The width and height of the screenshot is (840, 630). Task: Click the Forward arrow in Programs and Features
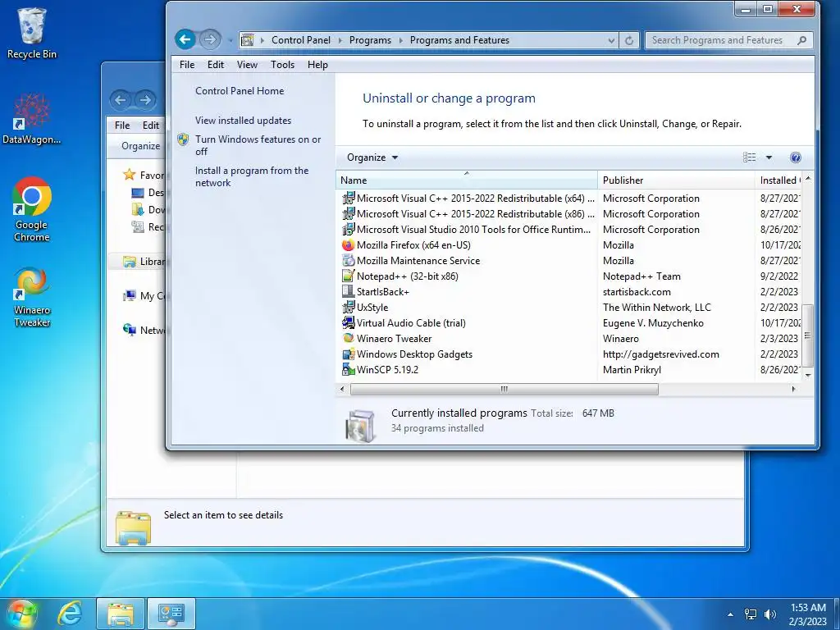click(210, 39)
